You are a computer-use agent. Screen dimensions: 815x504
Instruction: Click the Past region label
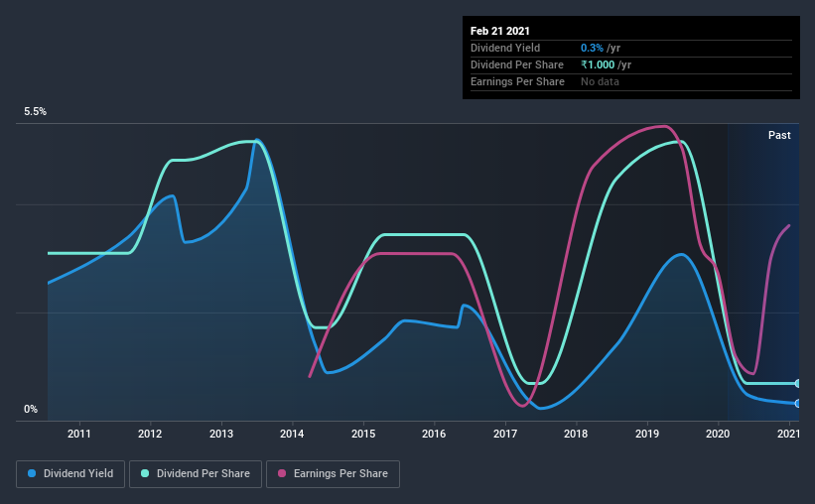tap(779, 135)
